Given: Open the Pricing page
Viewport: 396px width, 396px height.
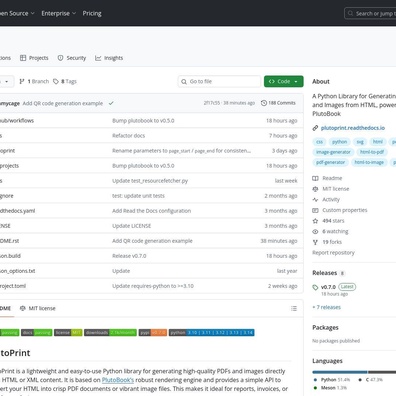Looking at the screenshot, I should click(92, 13).
